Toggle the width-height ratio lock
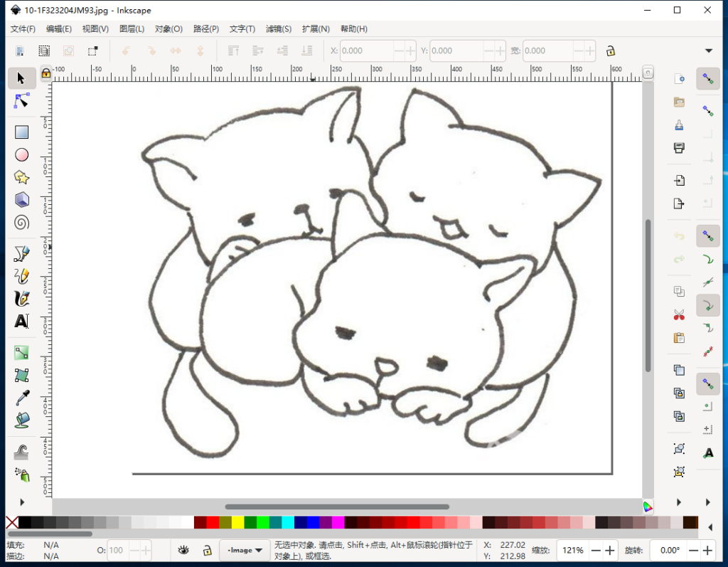728x567 pixels. tap(610, 51)
